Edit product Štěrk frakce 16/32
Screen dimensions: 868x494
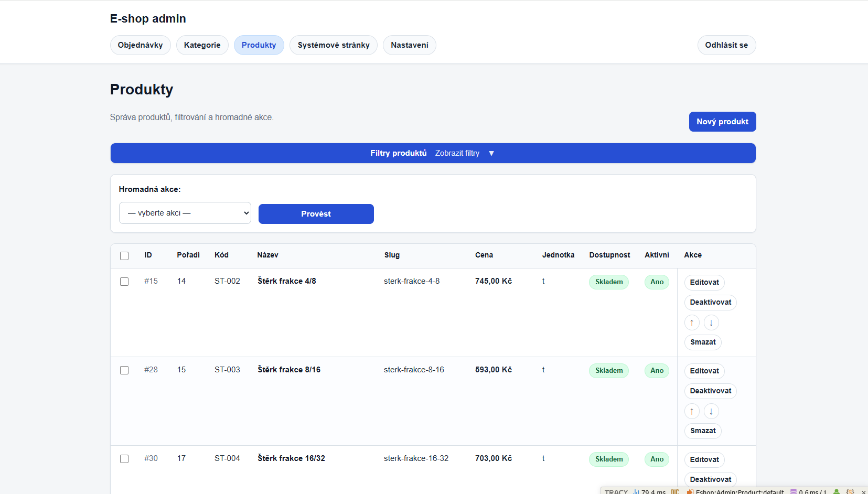[704, 459]
